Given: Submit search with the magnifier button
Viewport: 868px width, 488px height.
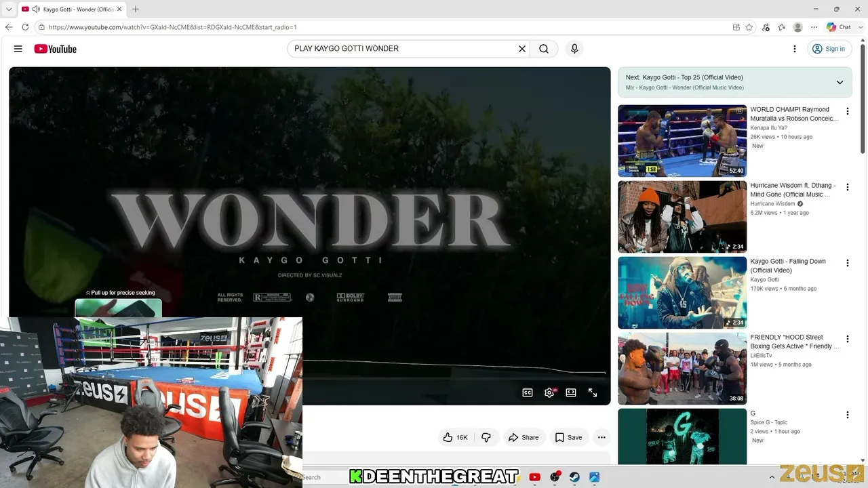Looking at the screenshot, I should [x=544, y=49].
